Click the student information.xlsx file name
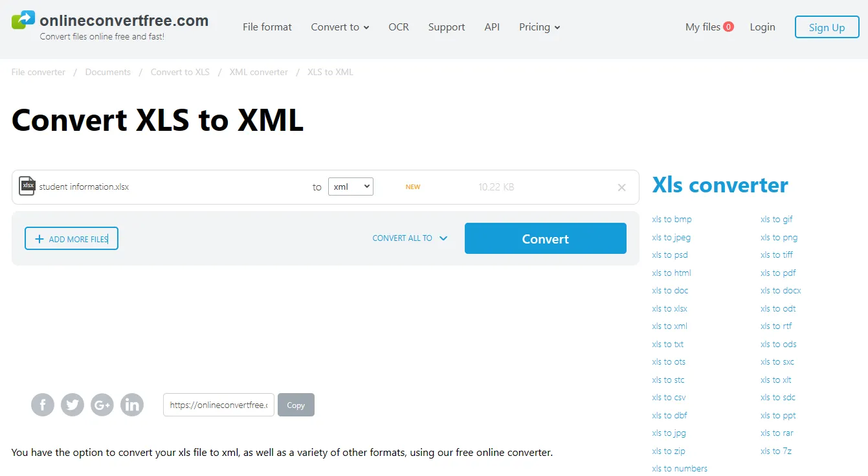Viewport: 868px width, 476px height. click(84, 187)
